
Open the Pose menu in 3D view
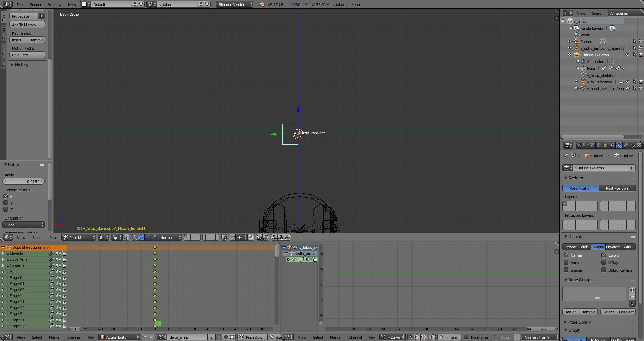53,237
